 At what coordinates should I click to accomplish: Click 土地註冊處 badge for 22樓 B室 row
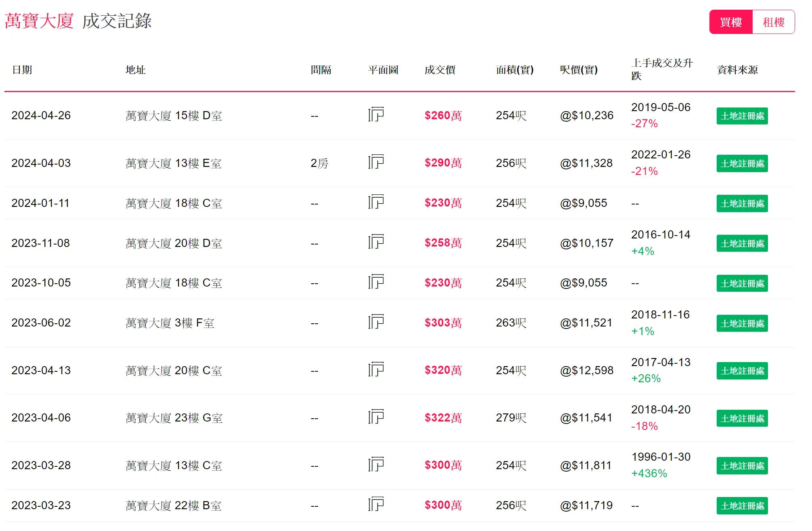point(742,506)
